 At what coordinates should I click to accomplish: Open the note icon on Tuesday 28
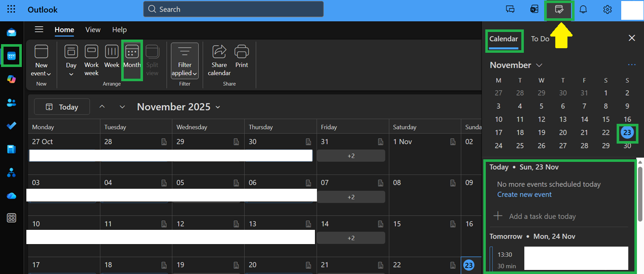coord(164,142)
